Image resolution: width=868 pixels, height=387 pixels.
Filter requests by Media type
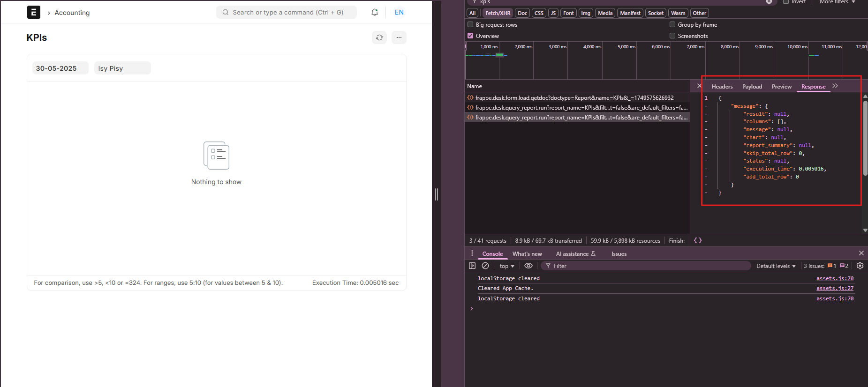pyautogui.click(x=605, y=13)
